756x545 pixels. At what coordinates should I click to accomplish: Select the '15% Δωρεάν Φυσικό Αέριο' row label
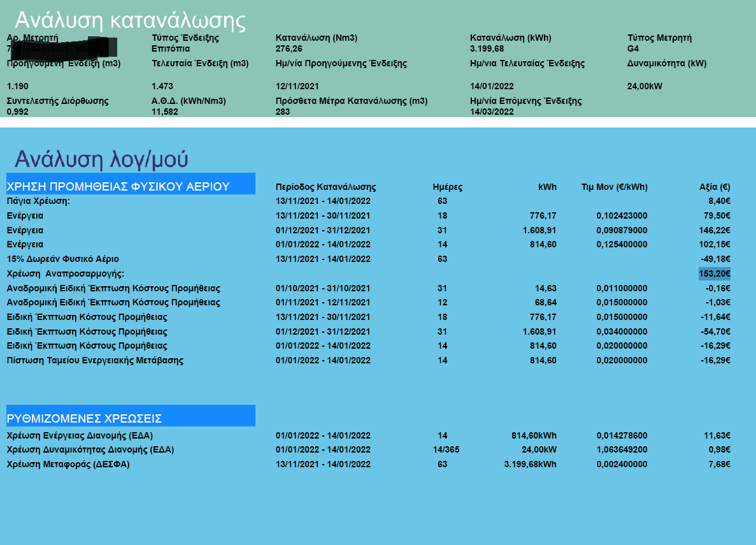pos(62,259)
